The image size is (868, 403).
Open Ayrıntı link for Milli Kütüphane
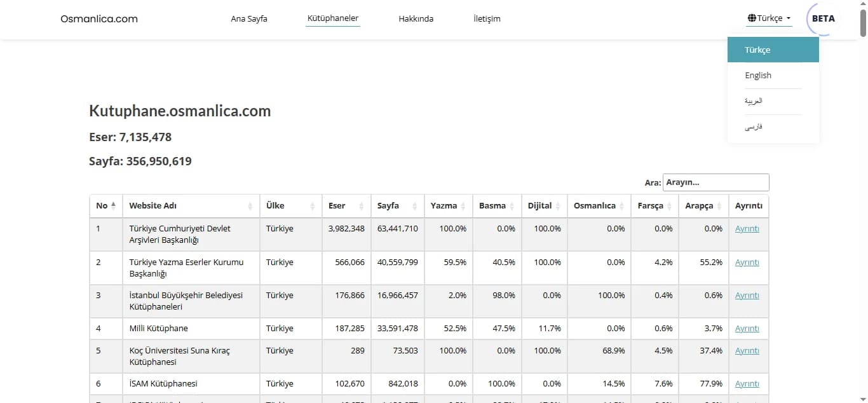click(747, 329)
